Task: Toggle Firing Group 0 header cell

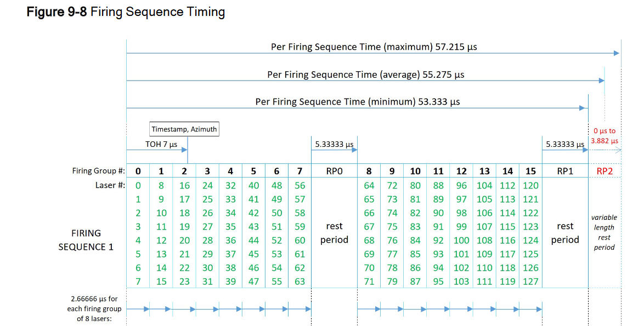Action: pyautogui.click(x=138, y=170)
